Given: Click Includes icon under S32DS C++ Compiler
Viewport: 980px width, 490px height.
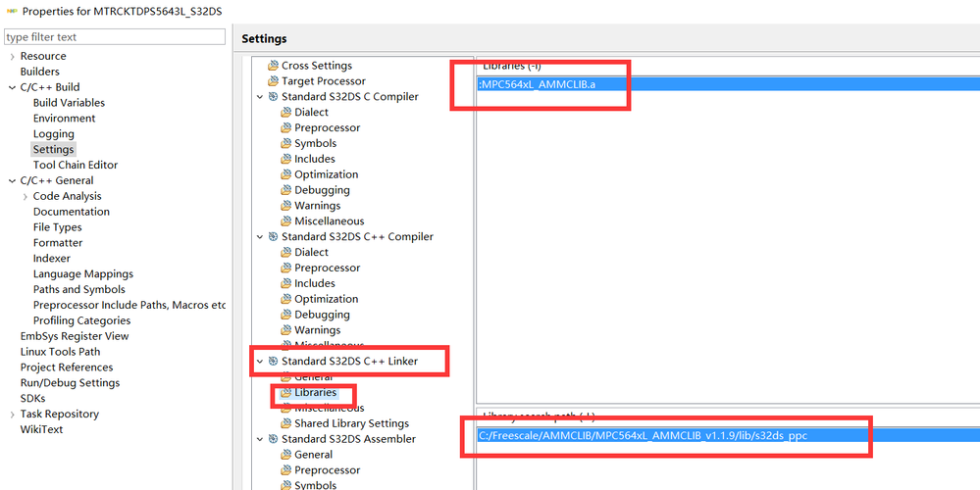Looking at the screenshot, I should click(x=285, y=283).
